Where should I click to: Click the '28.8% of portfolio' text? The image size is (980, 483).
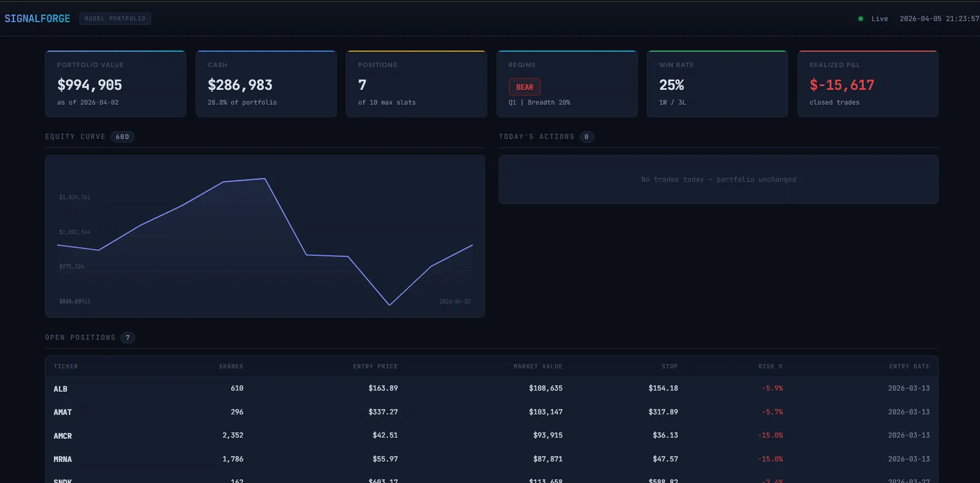pos(242,102)
